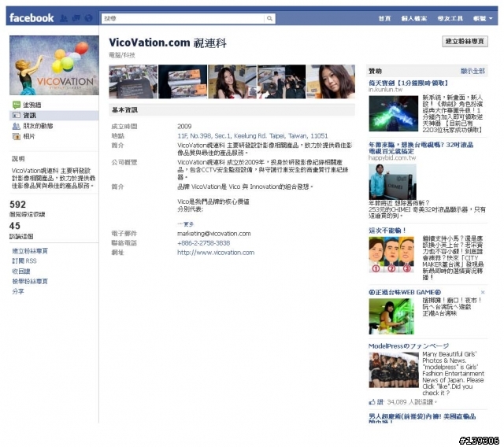Open fifth photo strip thumbnail
Screen dimensions: 504x447
click(x=331, y=82)
